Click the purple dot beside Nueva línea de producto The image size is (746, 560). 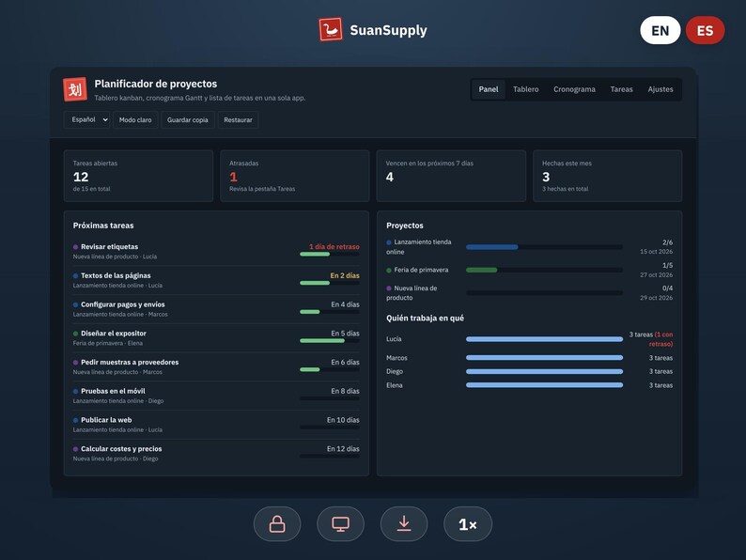coord(389,288)
